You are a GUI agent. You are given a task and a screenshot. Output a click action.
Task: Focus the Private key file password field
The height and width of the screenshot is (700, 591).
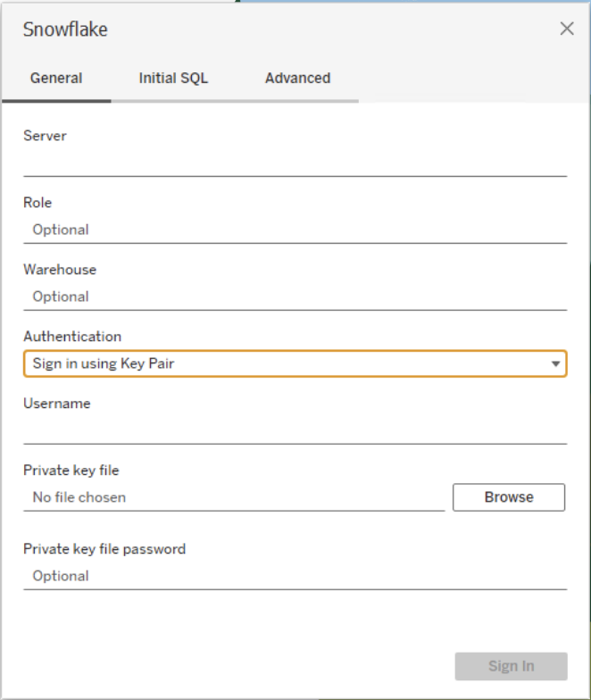coord(295,576)
